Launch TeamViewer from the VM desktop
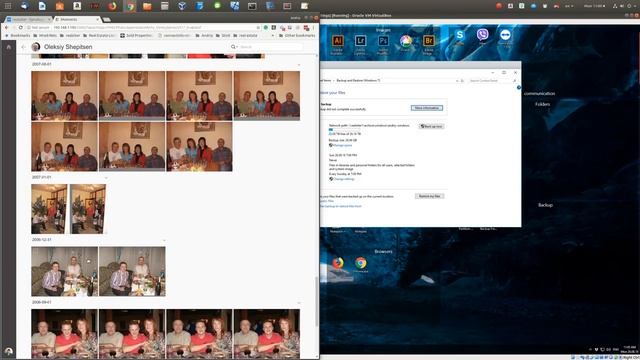The height and width of the screenshot is (360, 640). click(x=505, y=35)
